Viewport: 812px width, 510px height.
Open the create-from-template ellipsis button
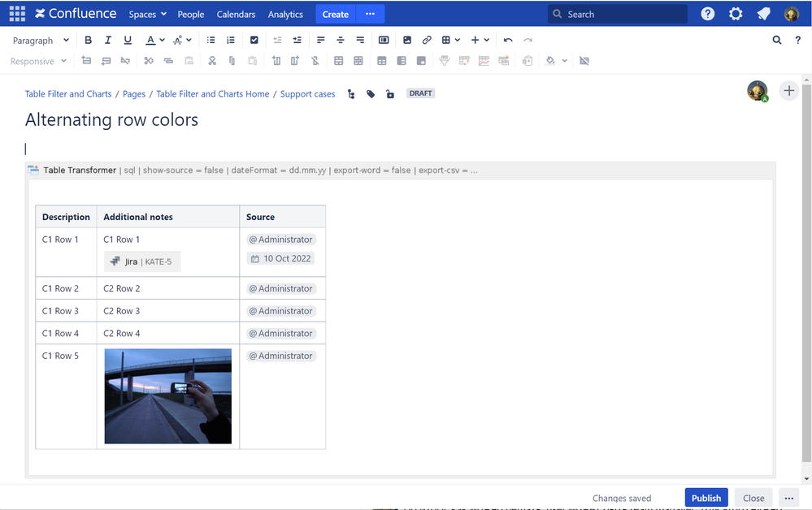(371, 14)
